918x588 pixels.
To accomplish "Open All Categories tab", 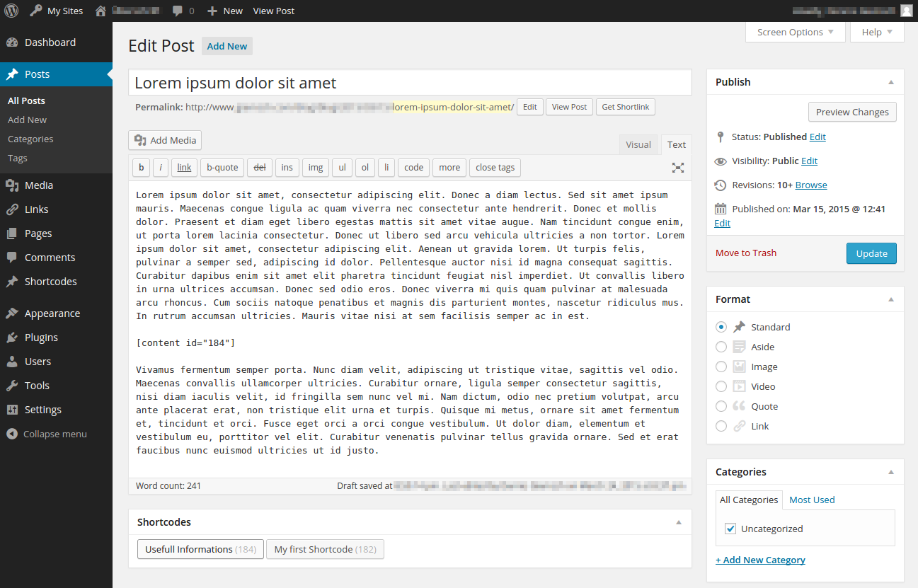I will 749,500.
